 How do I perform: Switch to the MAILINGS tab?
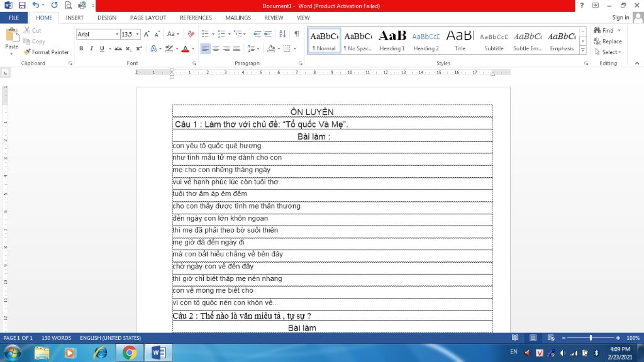pos(238,18)
